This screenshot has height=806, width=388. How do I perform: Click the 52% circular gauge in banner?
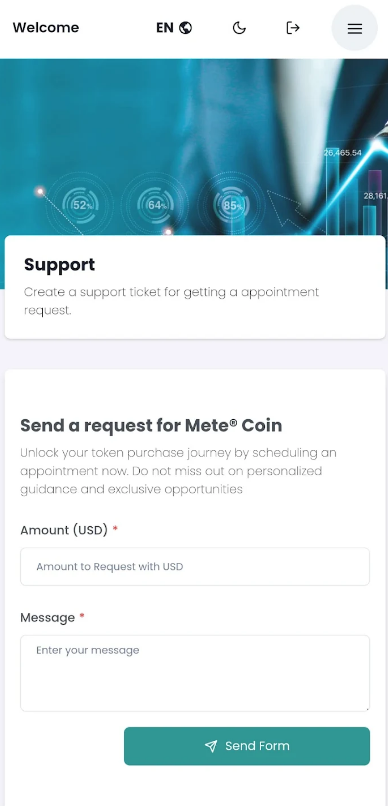click(81, 205)
